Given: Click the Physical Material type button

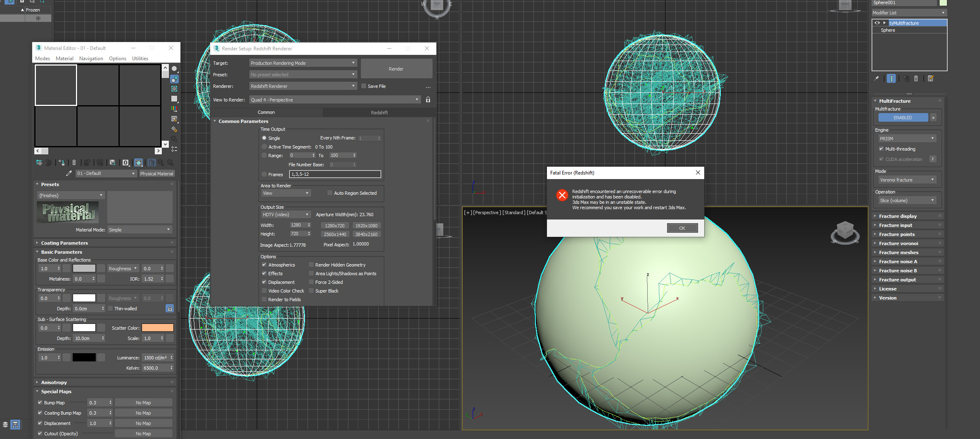Looking at the screenshot, I should (157, 173).
